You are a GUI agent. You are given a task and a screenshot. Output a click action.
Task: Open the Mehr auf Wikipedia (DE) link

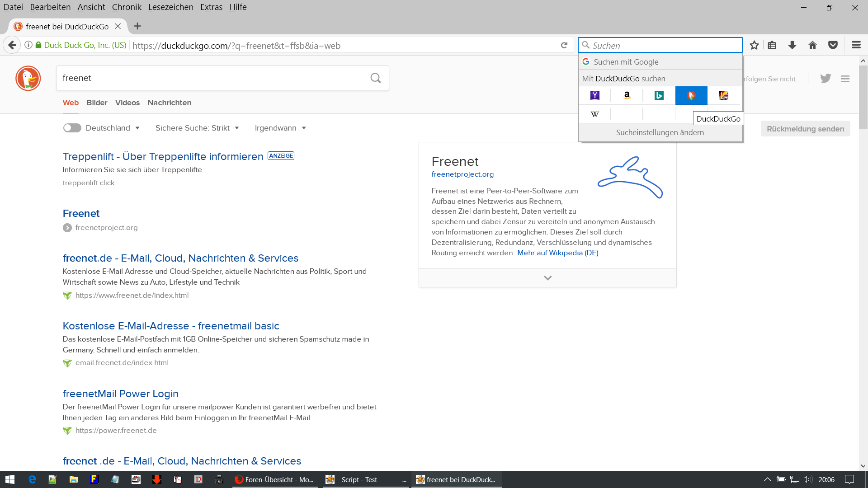click(557, 253)
